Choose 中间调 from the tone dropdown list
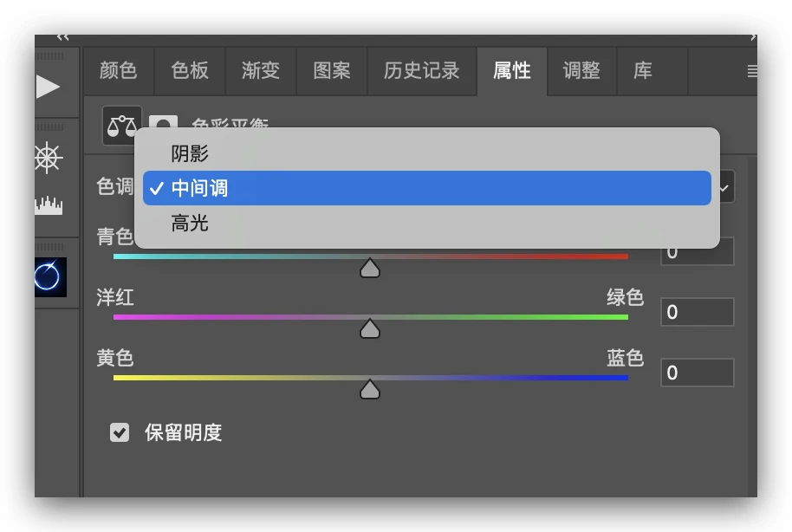Viewport: 792px width, 532px height. coord(199,188)
